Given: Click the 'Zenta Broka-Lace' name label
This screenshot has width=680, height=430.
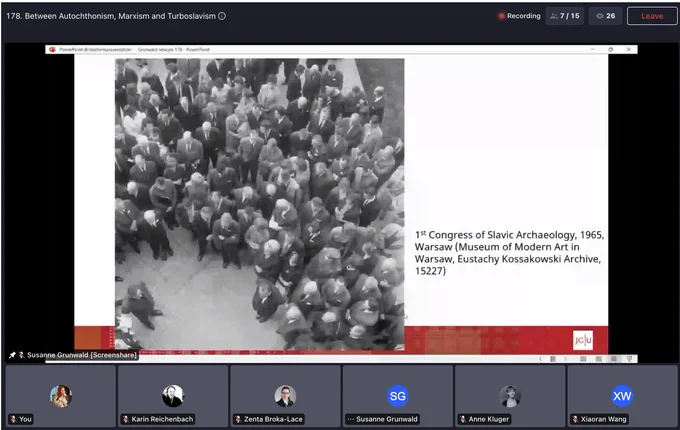Looking at the screenshot, I should click(x=273, y=419).
